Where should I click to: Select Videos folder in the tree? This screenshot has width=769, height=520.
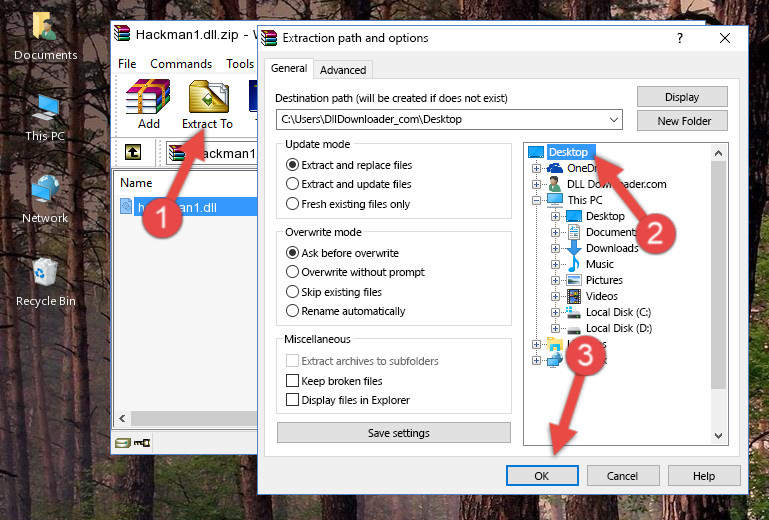601,296
